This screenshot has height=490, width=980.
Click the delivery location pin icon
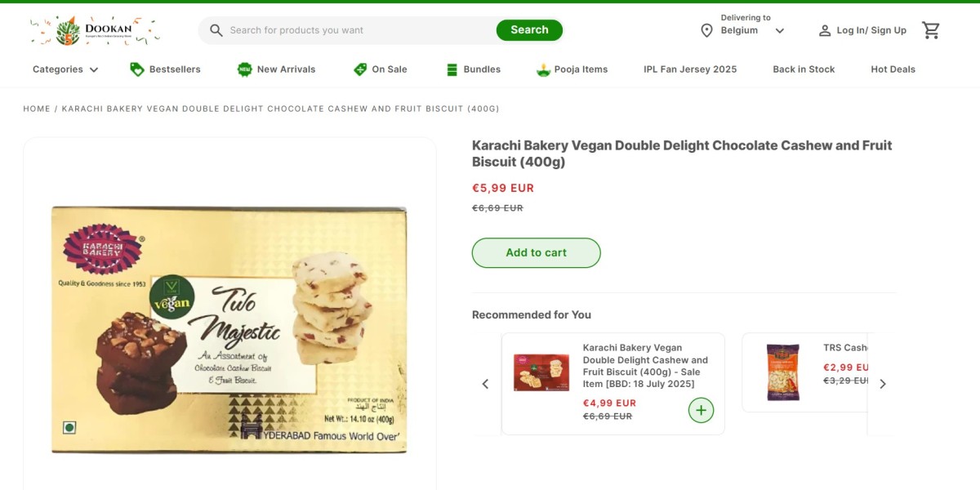(x=707, y=30)
